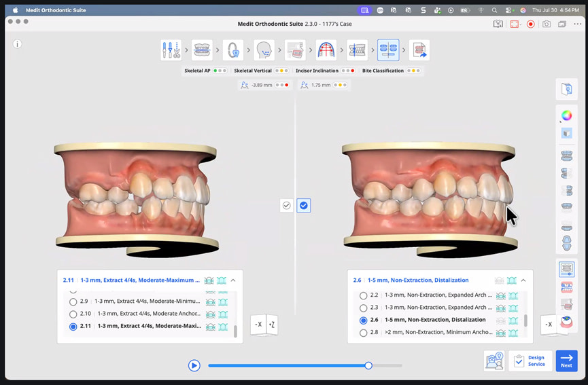Open the arch form workflow step
Image resolution: width=588 pixels, height=385 pixels.
point(326,50)
